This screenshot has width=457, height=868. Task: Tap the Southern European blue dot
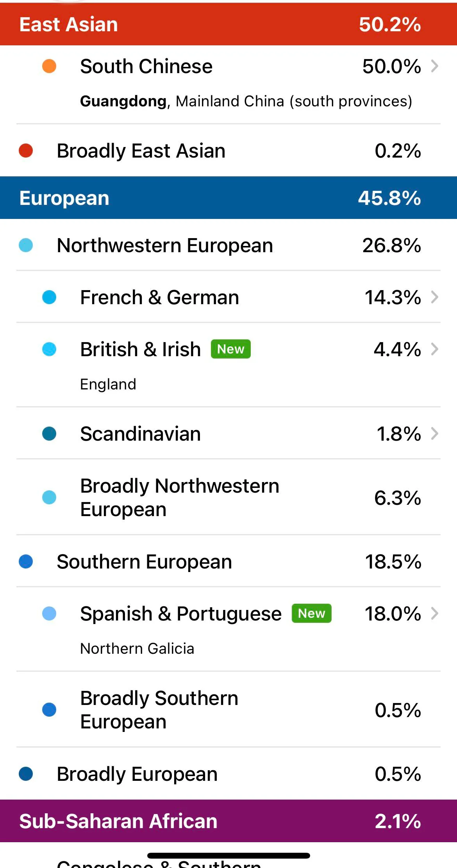pyautogui.click(x=26, y=561)
